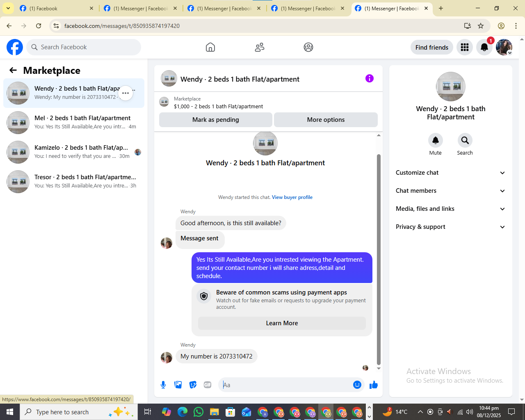Viewport: 525px width, 420px height.
Task: Open the notifications bell
Action: pos(484,47)
